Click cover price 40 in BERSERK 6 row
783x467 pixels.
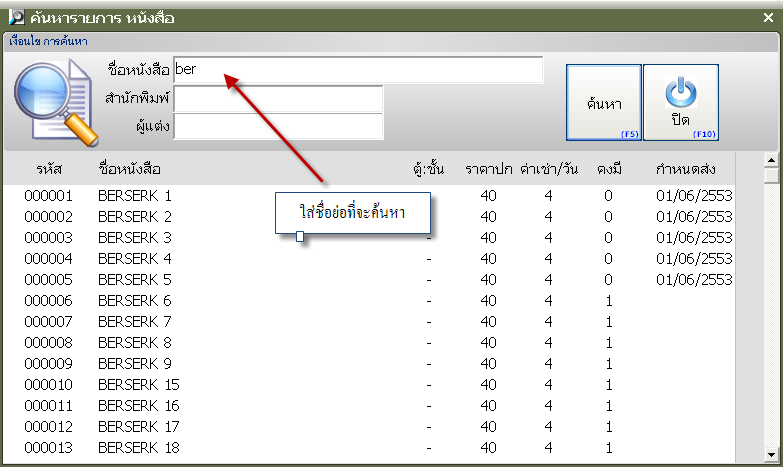pyautogui.click(x=488, y=301)
